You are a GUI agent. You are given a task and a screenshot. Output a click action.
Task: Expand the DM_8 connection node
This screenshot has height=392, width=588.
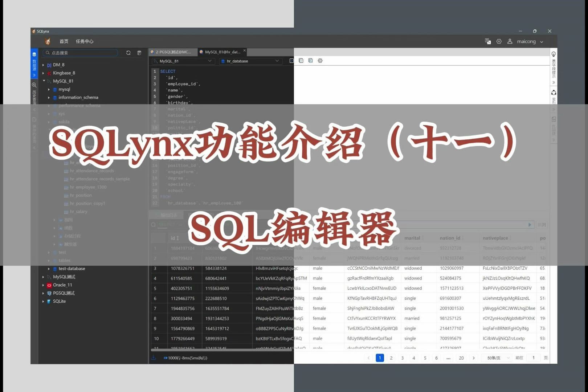43,65
